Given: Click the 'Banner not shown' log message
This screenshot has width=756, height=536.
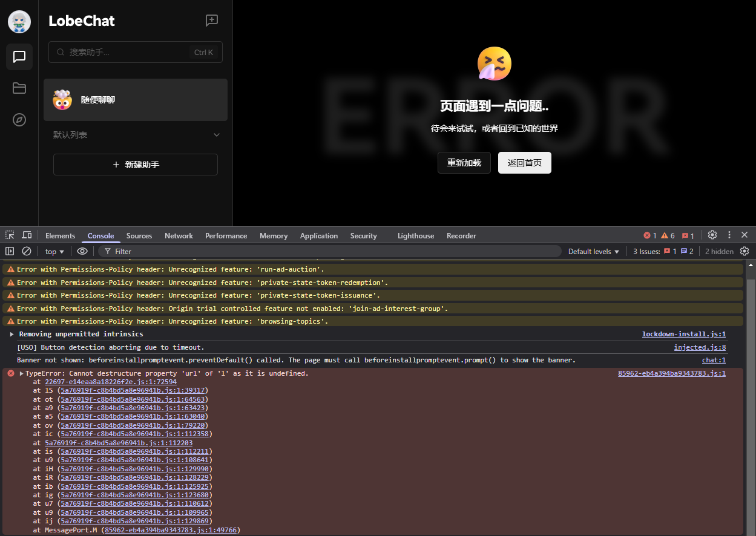Looking at the screenshot, I should click(x=296, y=360).
